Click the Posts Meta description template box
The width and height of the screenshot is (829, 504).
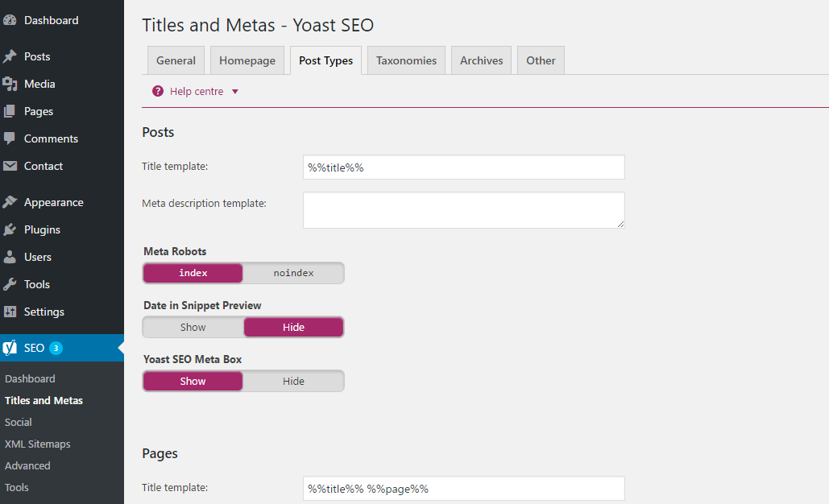tap(464, 210)
